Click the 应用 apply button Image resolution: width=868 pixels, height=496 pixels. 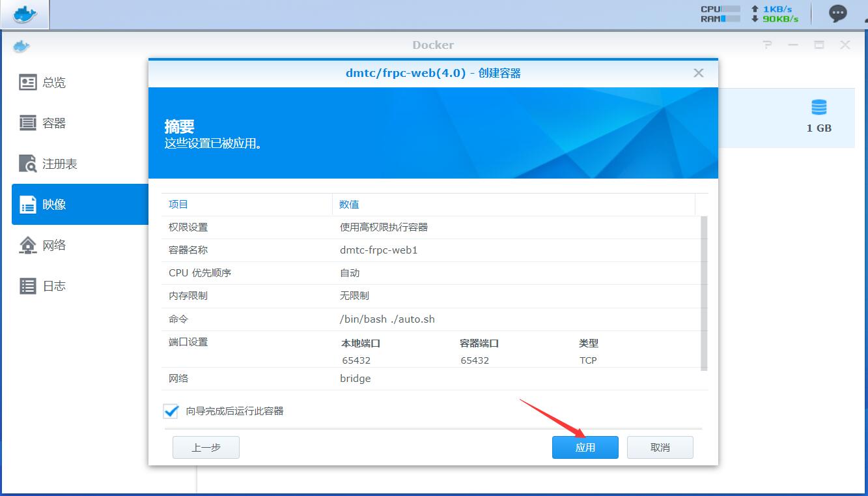coord(585,447)
